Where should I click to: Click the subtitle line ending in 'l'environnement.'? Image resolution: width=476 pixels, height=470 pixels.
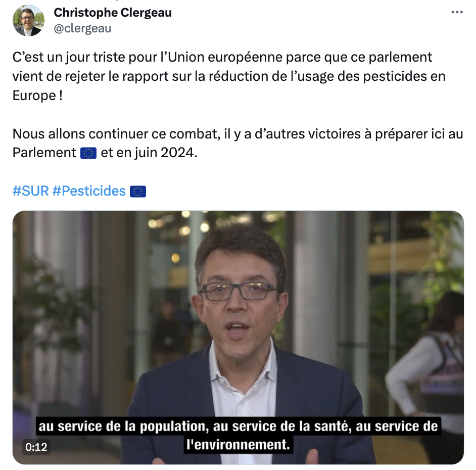point(239,445)
